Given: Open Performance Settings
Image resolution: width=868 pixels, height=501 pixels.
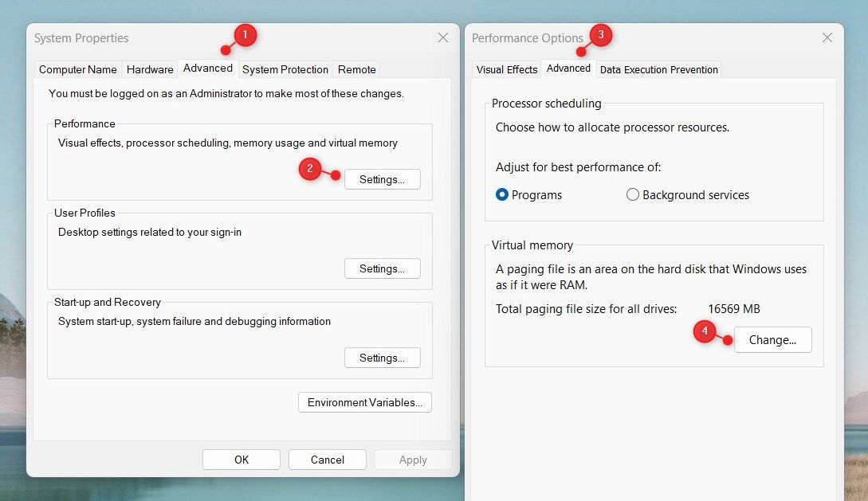Looking at the screenshot, I should point(382,179).
